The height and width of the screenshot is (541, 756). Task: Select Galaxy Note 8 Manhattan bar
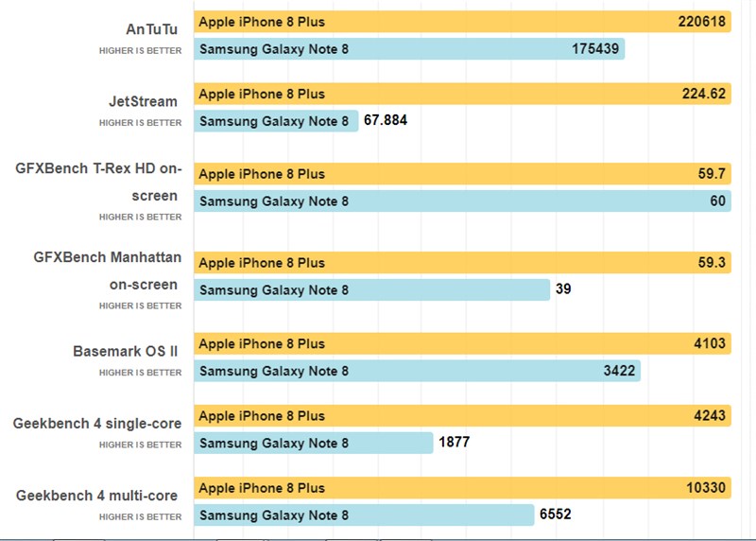coord(371,289)
